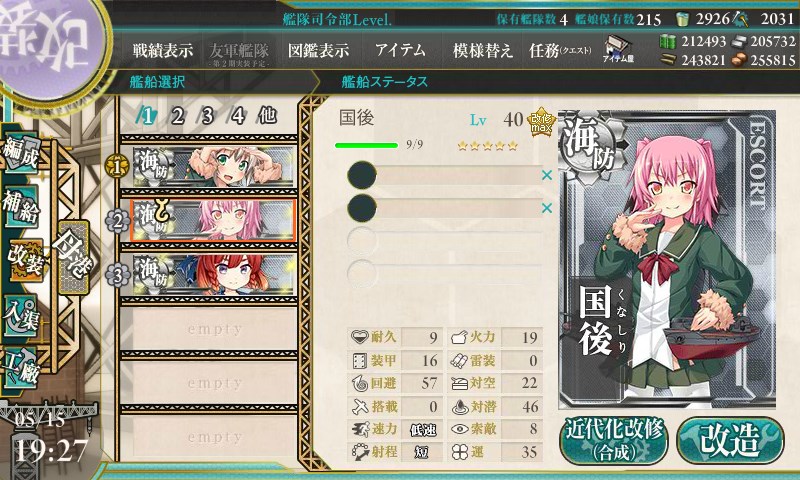Click the third empty equipment slot
The image size is (800, 480).
click(x=444, y=240)
